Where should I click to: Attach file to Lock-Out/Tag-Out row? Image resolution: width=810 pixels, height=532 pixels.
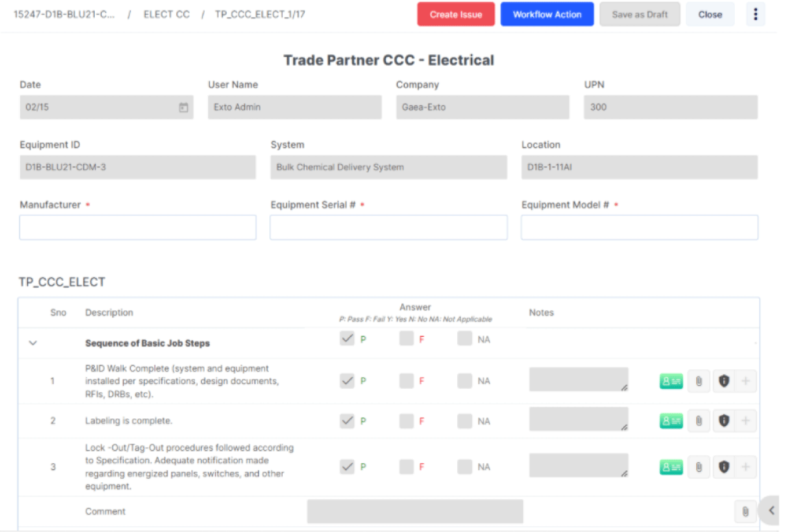(x=698, y=467)
